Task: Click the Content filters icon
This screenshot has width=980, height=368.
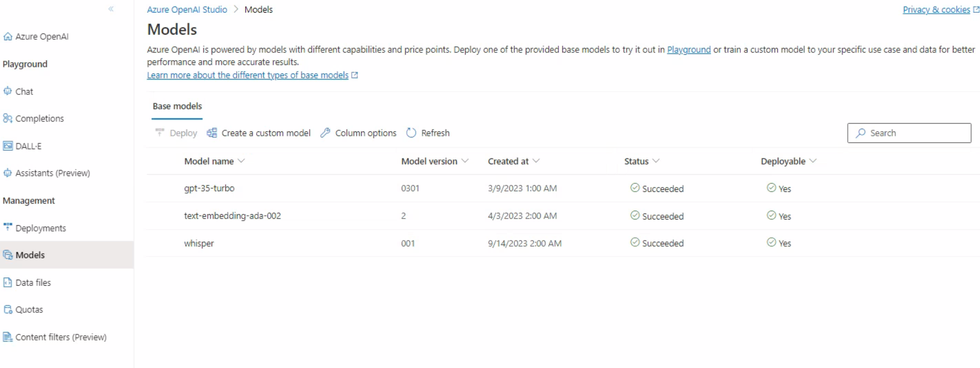Action: 8,337
